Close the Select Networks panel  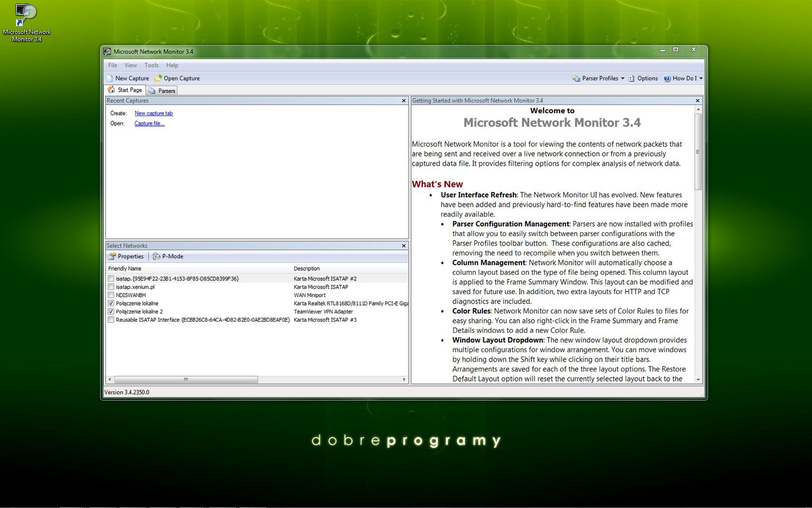pos(404,246)
